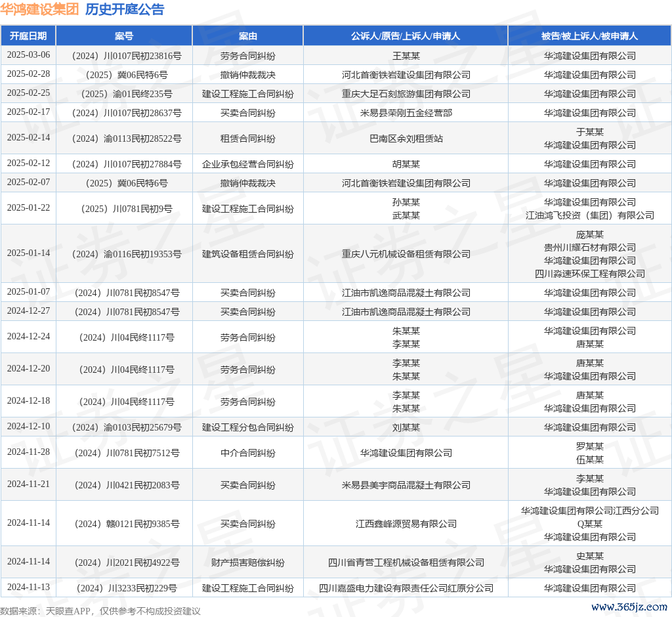The width and height of the screenshot is (672, 617).
Task: Click the date 2025-02-17
Action: (x=28, y=112)
